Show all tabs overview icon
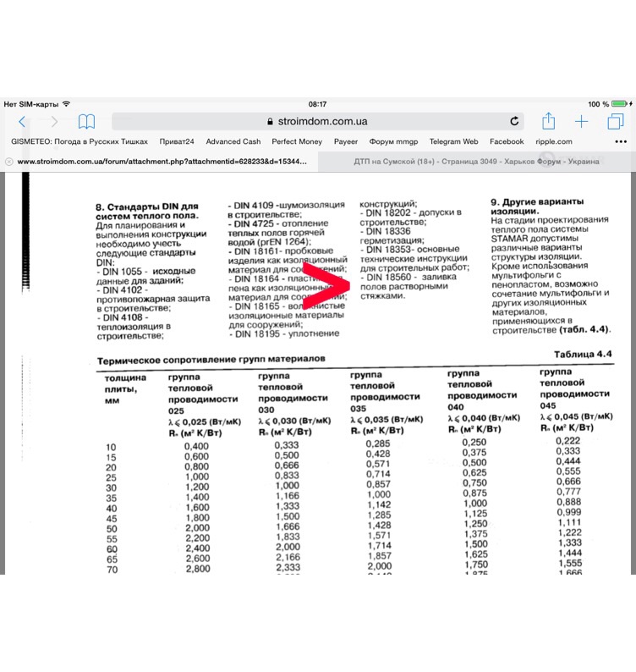 pyautogui.click(x=616, y=122)
